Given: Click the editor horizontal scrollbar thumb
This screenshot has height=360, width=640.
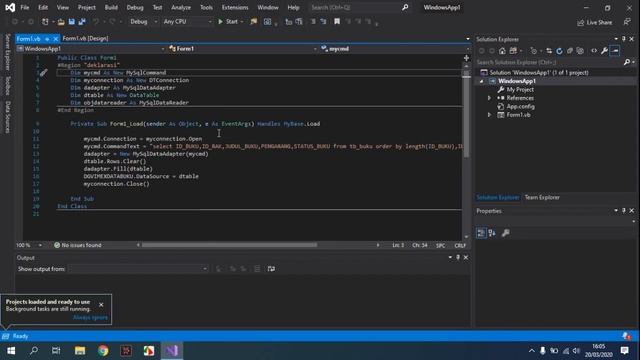Looking at the screenshot, I should pos(229,245).
